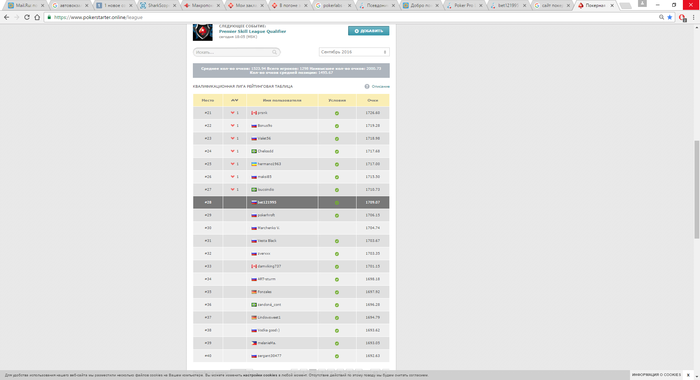The image size is (700, 380).
Task: Bookmark this page with the star icon
Action: point(670,17)
